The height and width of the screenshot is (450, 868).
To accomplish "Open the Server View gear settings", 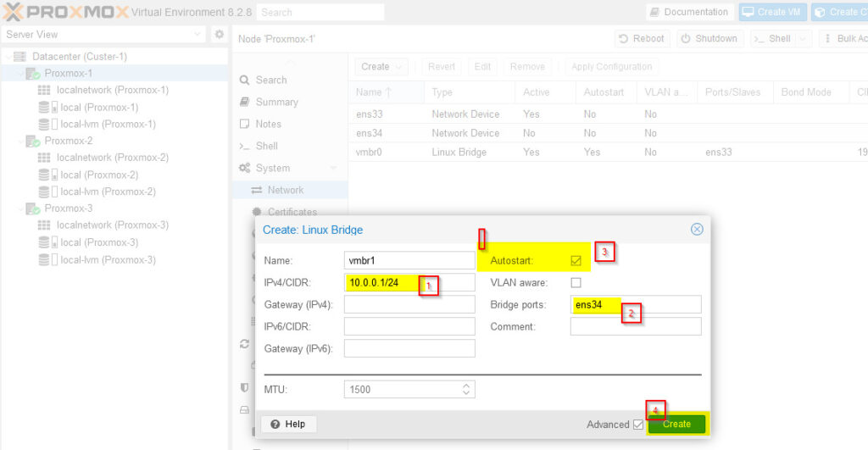I will 220,34.
